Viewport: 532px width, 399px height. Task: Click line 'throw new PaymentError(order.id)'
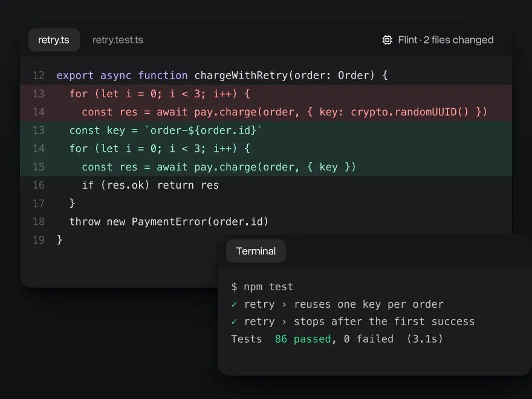(266, 222)
